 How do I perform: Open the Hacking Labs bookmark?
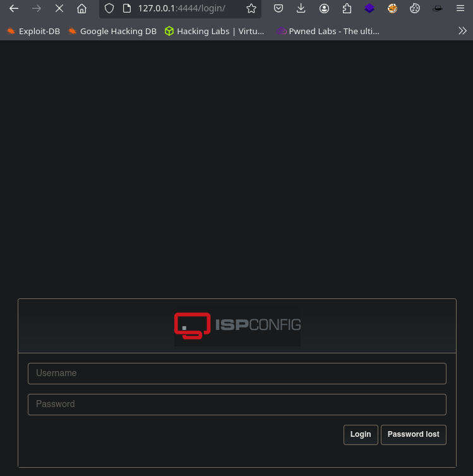coord(214,31)
